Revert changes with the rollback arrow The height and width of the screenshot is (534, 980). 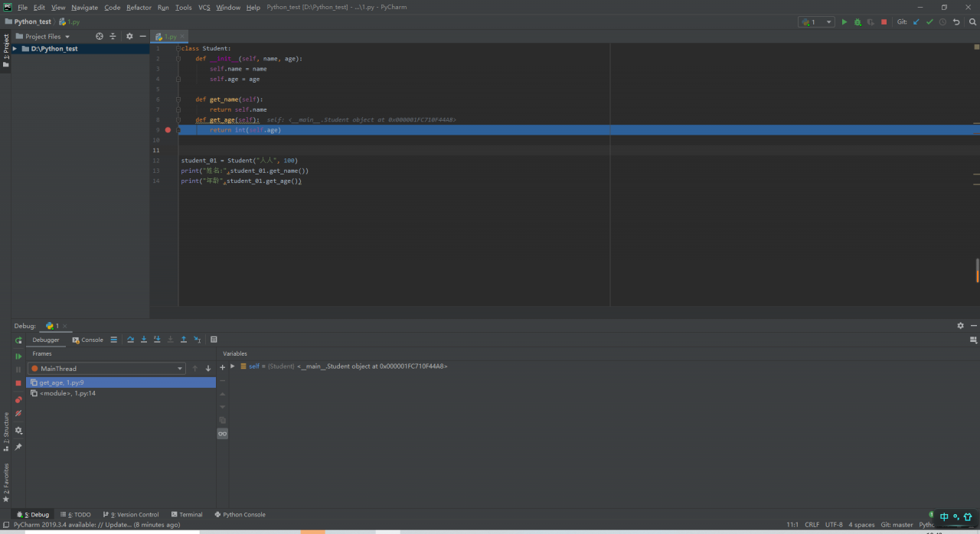pyautogui.click(x=956, y=22)
